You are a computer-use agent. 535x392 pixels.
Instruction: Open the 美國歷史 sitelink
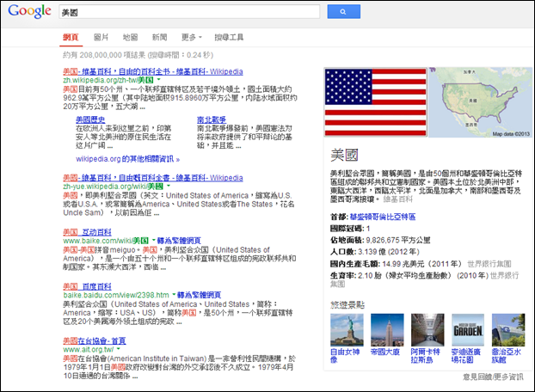(90, 119)
